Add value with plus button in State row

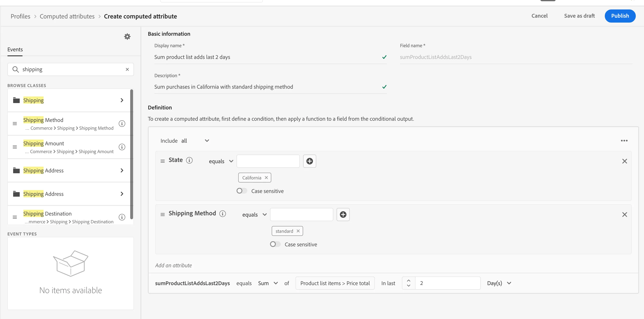tap(309, 161)
